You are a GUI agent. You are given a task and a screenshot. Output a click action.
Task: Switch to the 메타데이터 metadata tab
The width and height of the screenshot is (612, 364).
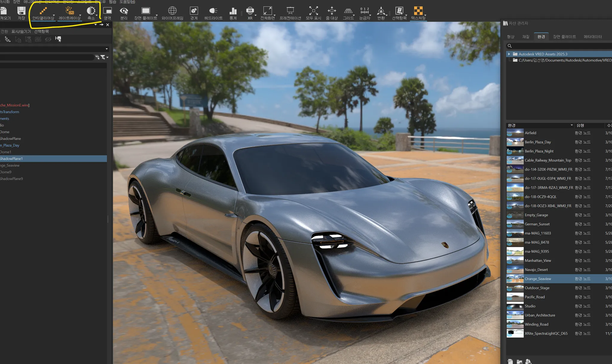pyautogui.click(x=593, y=37)
